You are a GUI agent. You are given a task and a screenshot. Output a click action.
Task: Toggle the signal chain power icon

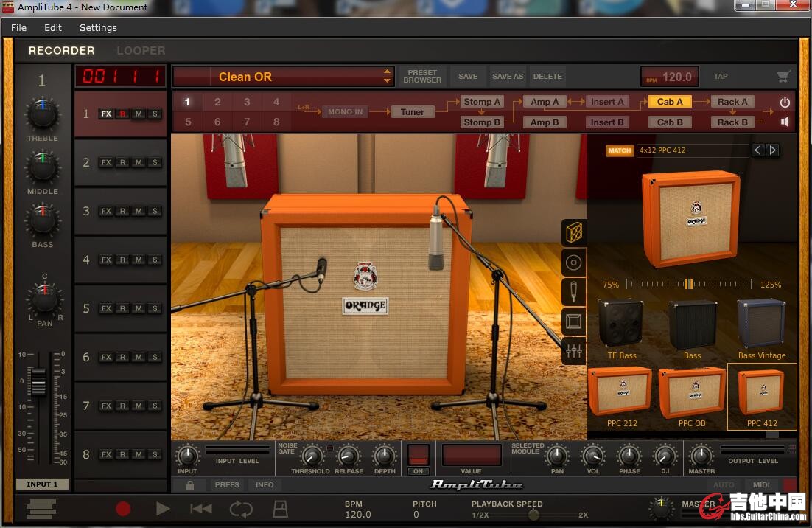click(785, 102)
